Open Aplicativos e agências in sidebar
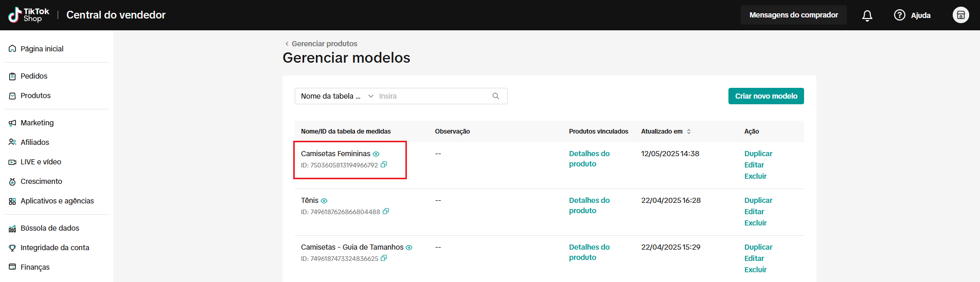 coord(57,201)
